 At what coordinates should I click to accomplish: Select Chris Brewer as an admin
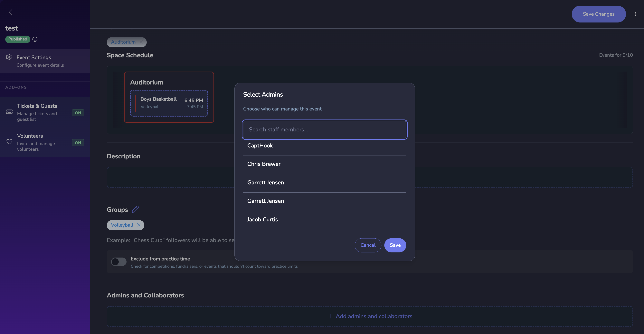[x=264, y=164]
